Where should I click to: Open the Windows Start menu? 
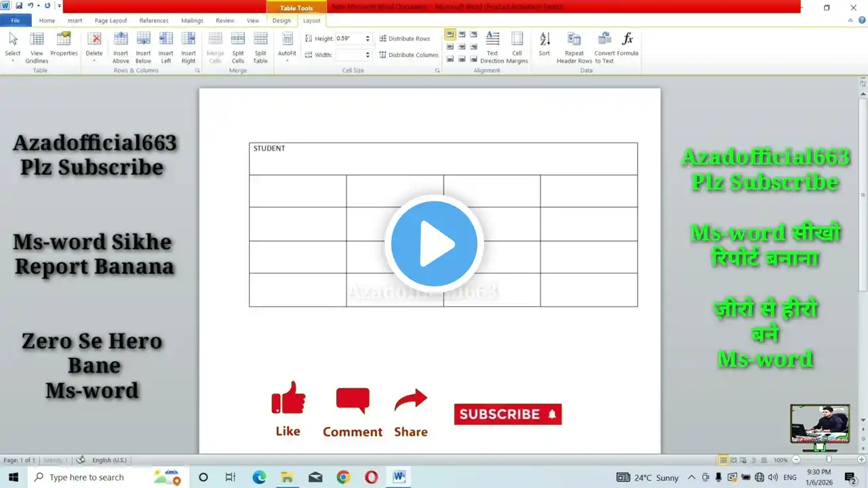14,477
